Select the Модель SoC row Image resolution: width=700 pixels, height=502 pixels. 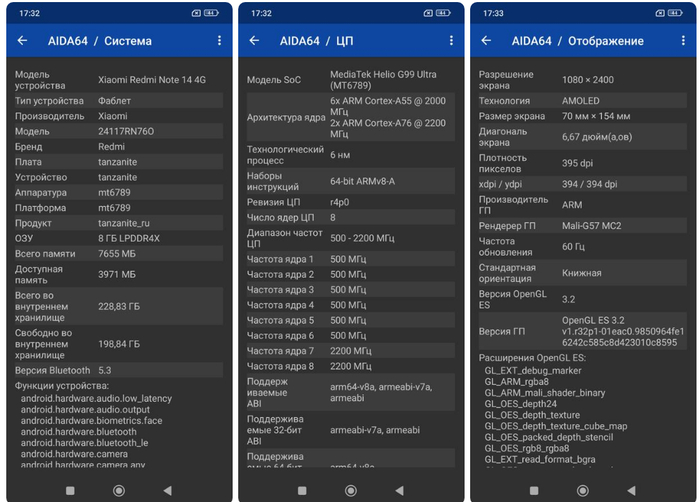point(350,80)
